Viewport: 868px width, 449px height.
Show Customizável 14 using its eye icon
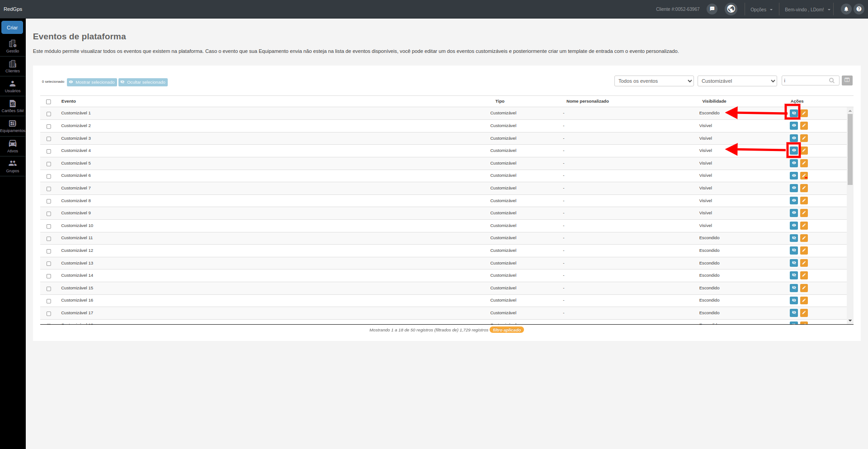tap(794, 275)
